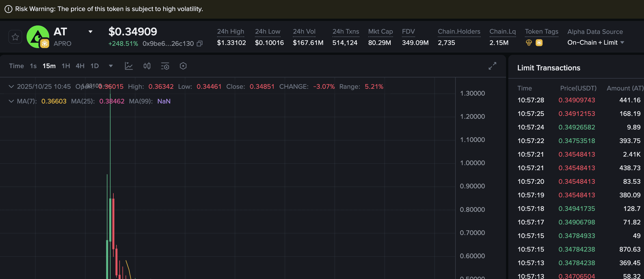Select the 10:57:24 transaction price 0.34926582
This screenshot has width=644, height=279.
[577, 127]
